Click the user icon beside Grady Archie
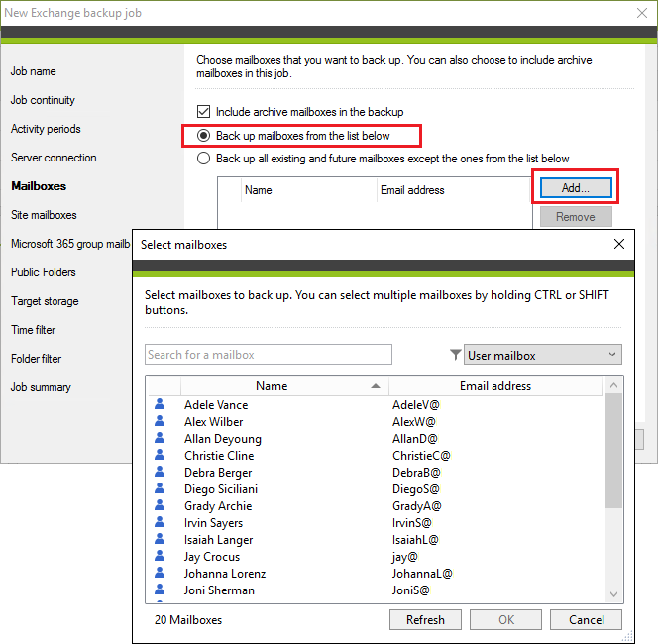This screenshot has height=644, width=658. tap(160, 505)
